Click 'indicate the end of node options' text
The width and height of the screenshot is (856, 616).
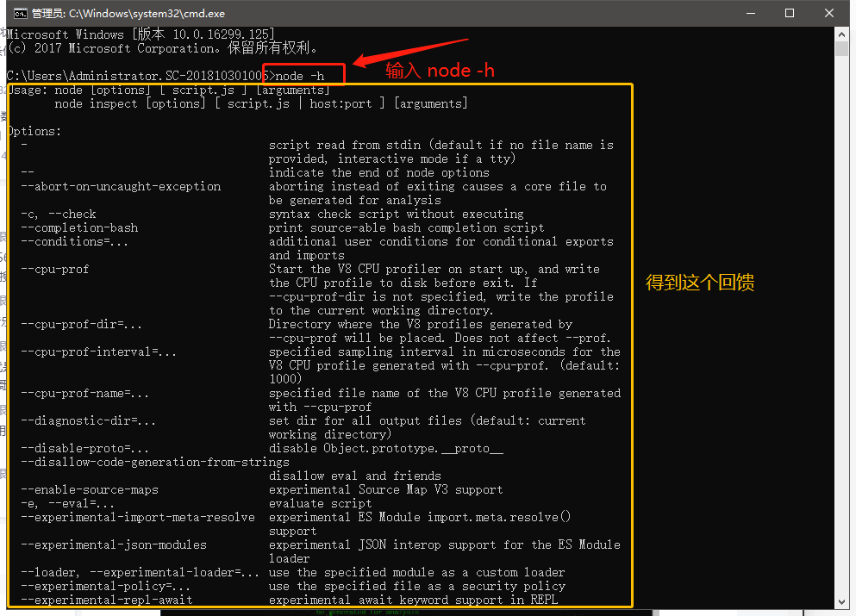coord(379,173)
